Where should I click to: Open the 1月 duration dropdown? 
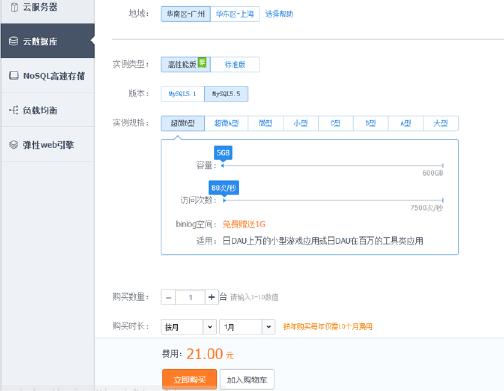(247, 327)
